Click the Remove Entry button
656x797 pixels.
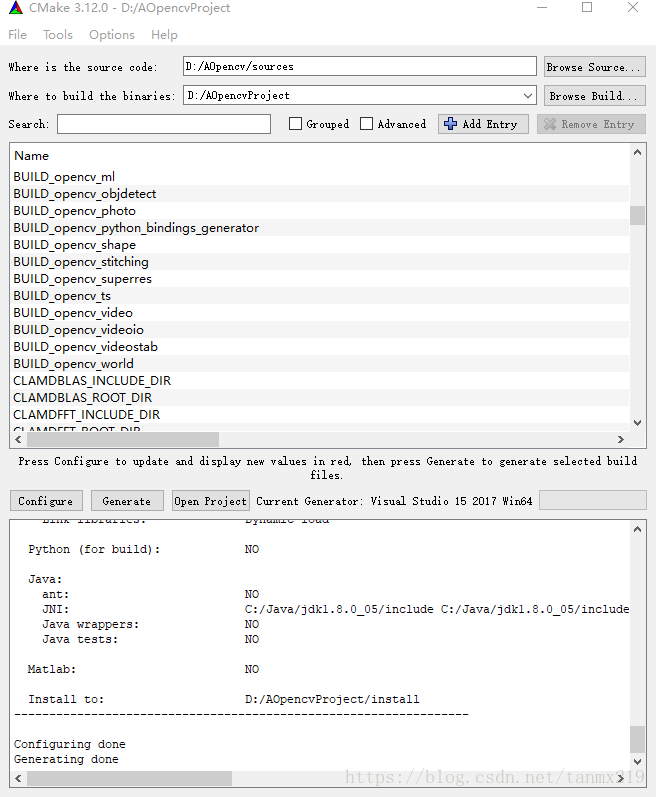pos(591,124)
